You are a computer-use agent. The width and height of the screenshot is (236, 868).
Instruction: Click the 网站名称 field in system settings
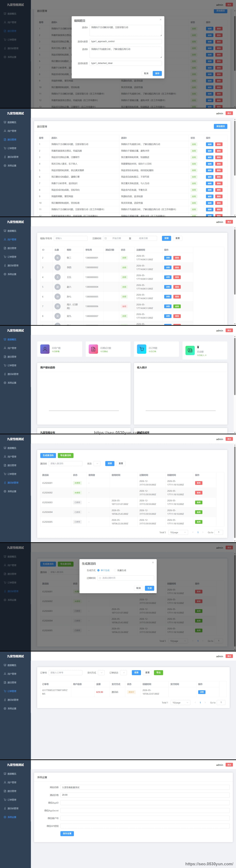(x=145, y=787)
